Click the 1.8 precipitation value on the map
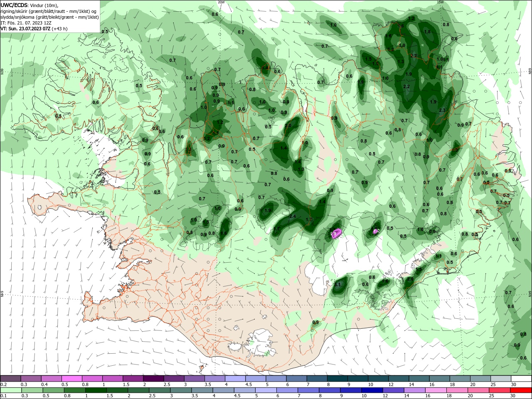Screen dimensions: 532x399 pos(427,32)
